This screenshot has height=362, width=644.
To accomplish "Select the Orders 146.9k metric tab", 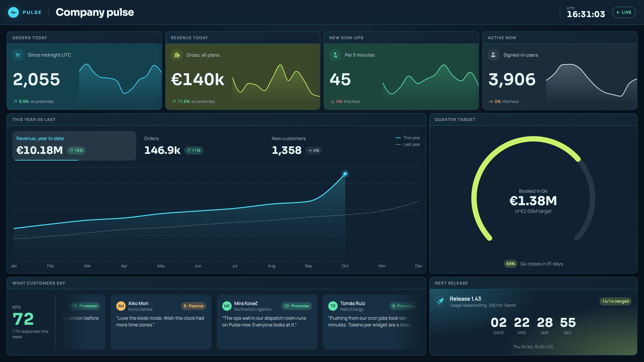I will coord(202,146).
